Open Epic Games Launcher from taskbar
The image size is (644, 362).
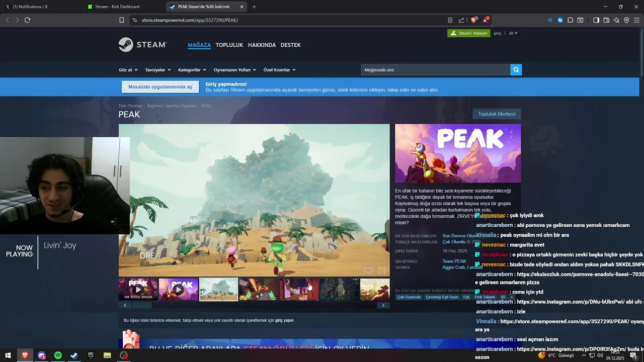91,355
